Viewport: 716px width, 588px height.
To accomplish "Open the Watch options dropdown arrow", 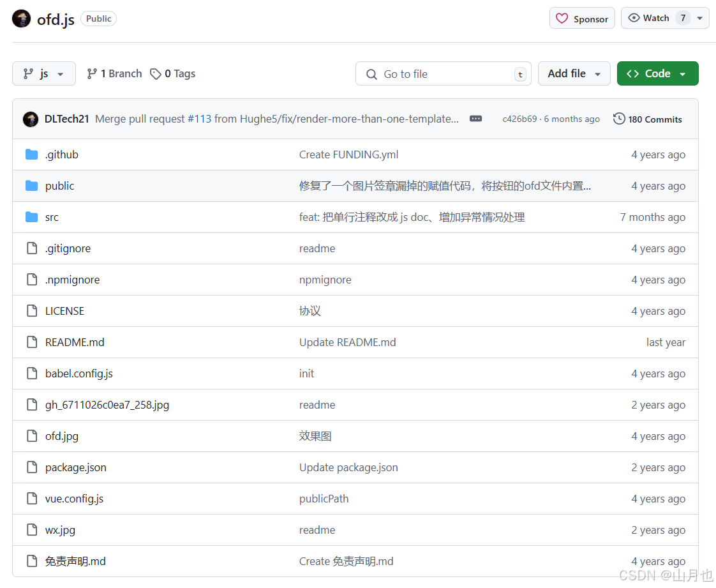I will click(700, 19).
